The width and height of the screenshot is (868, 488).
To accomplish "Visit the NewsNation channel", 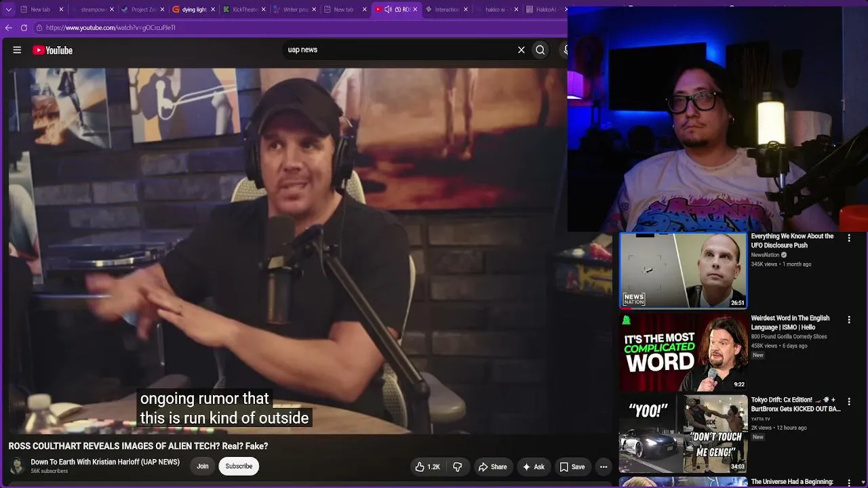I will pyautogui.click(x=765, y=255).
